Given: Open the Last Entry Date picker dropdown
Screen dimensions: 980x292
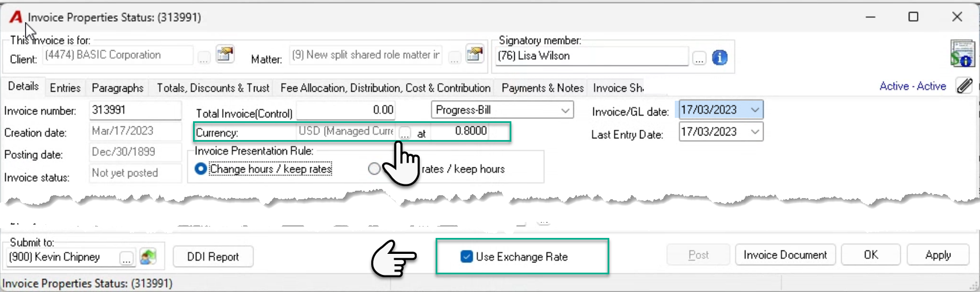Looking at the screenshot, I should click(755, 132).
